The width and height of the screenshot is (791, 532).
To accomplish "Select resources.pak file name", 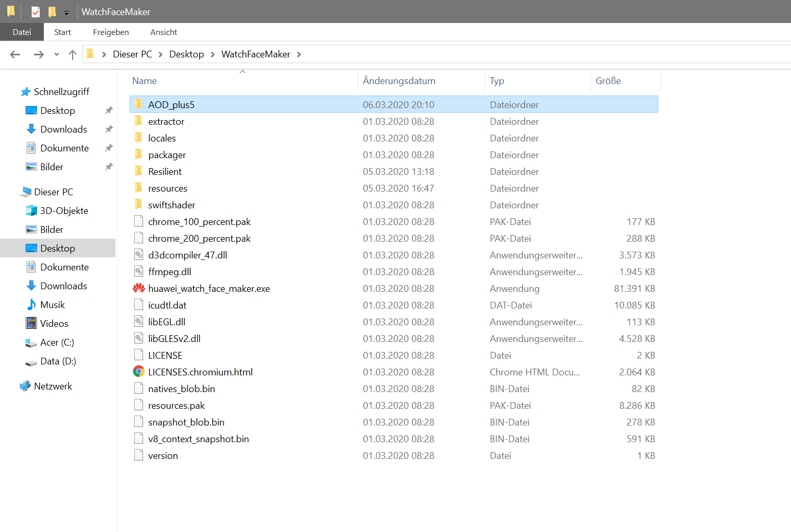I will [x=176, y=406].
